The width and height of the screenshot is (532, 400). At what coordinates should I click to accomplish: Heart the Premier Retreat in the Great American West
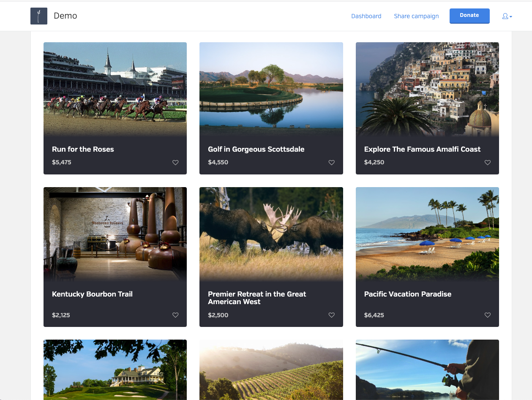click(x=331, y=315)
